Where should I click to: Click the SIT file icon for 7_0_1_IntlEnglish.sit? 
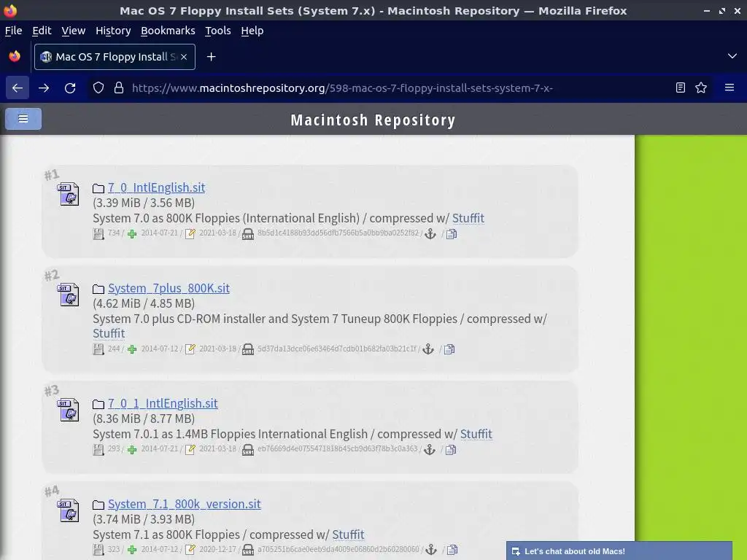[x=69, y=410]
